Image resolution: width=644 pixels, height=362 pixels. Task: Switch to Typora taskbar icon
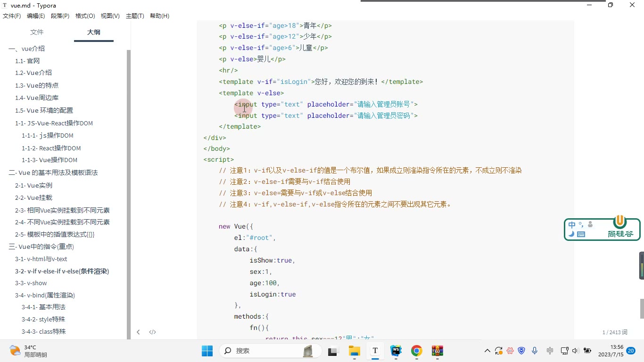pyautogui.click(x=375, y=351)
